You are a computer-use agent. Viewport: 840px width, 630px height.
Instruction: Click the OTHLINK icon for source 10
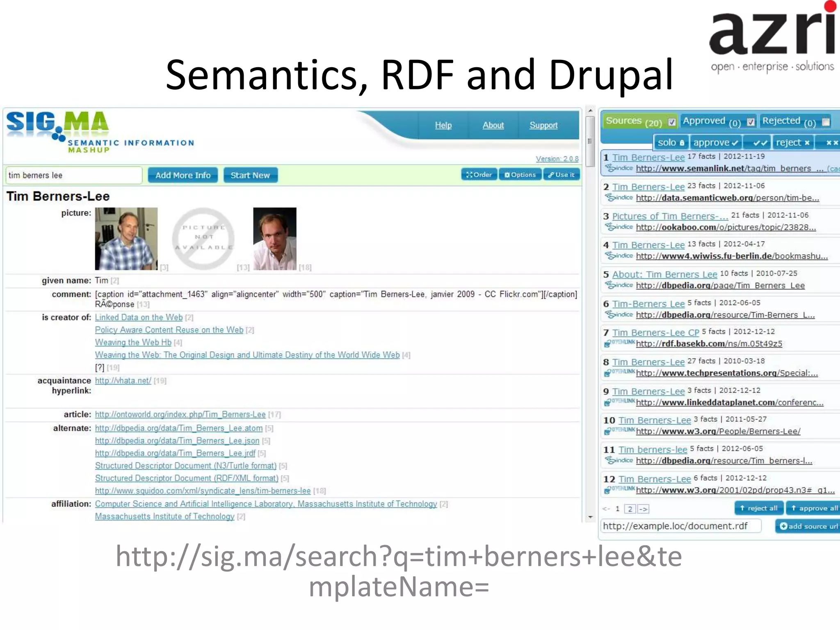pos(619,431)
